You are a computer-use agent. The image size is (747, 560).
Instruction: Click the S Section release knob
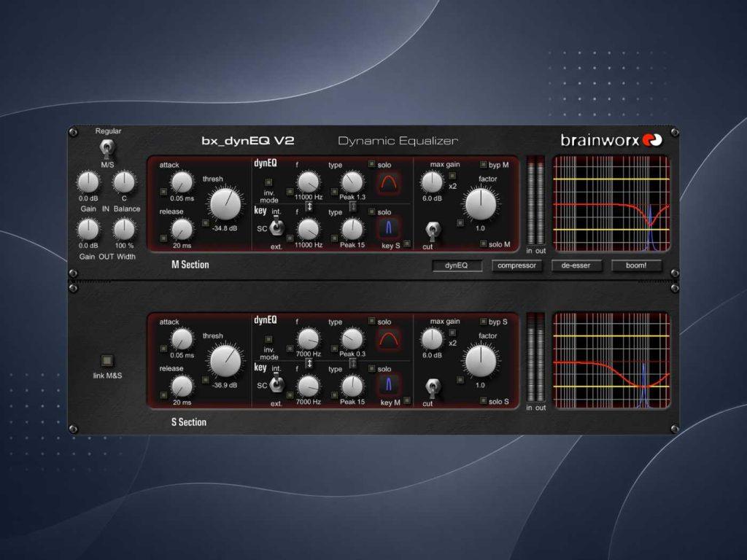coord(182,386)
